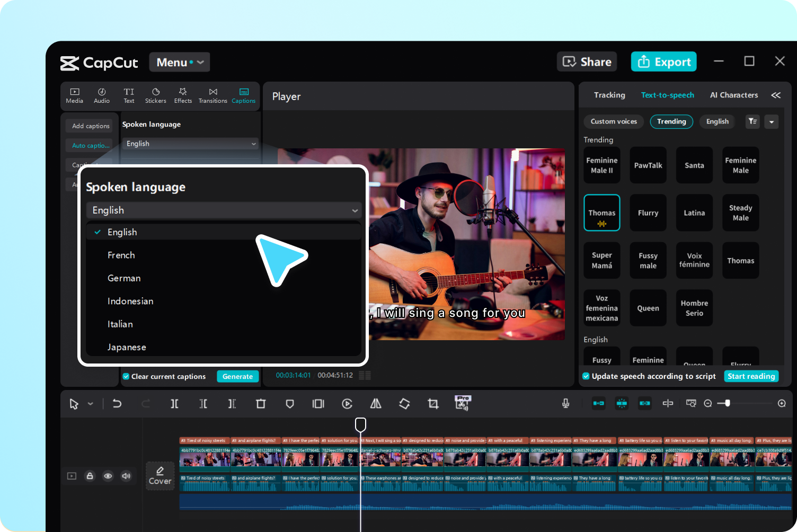Switch to the AI Characters tab
Image resolution: width=797 pixels, height=532 pixels.
tap(733, 95)
